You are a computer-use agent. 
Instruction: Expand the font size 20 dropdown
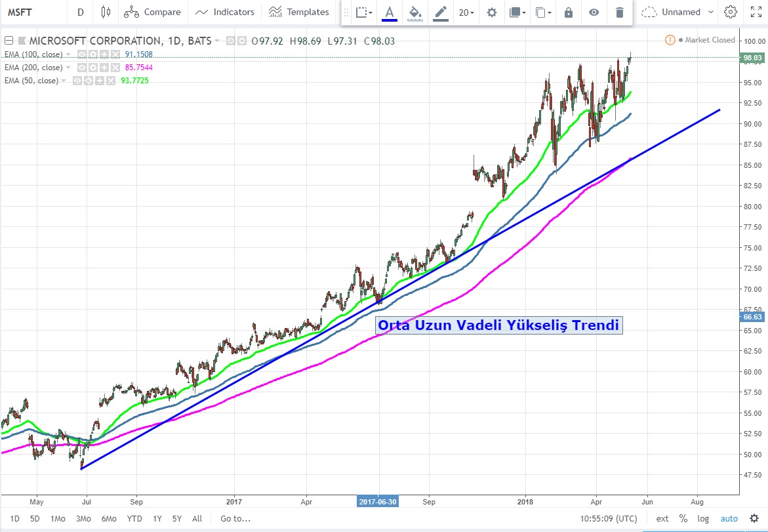tap(466, 12)
